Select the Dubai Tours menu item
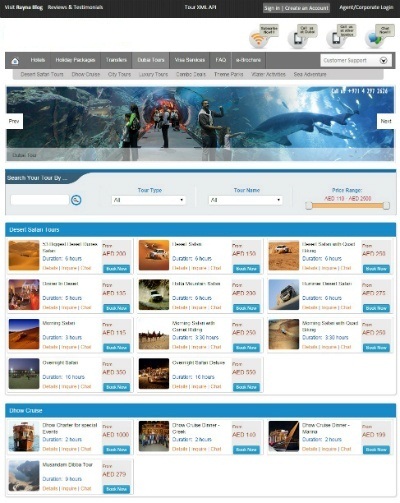This screenshot has height=503, width=400. 151,60
